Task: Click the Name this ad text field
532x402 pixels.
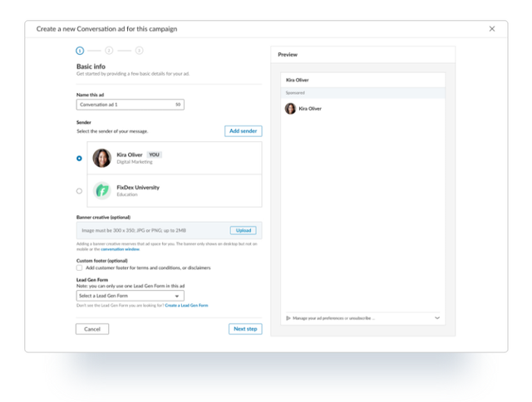Action: click(129, 105)
